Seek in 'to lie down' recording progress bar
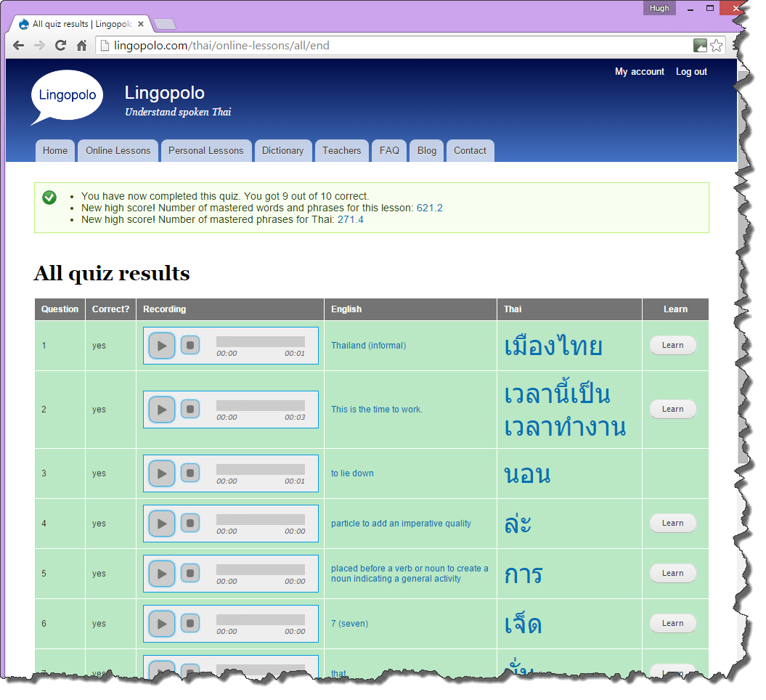The image size is (766, 700). pyautogui.click(x=261, y=469)
